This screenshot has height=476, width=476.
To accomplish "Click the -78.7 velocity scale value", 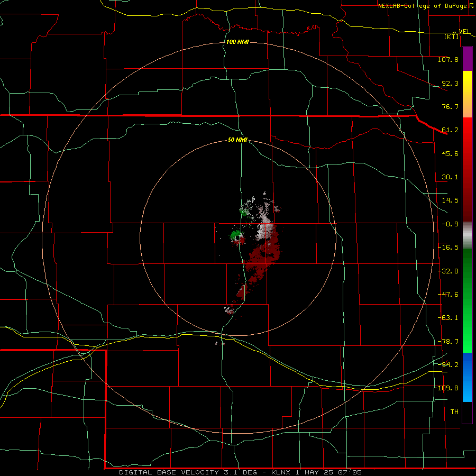I will click(448, 342).
